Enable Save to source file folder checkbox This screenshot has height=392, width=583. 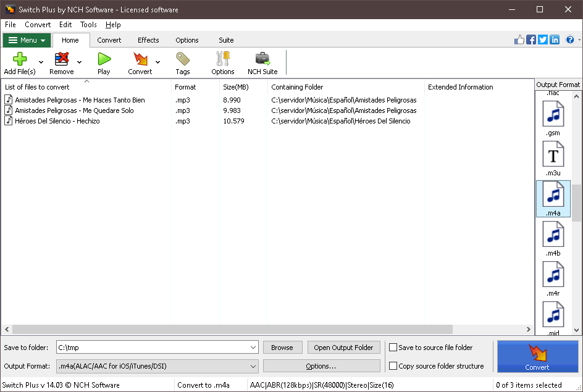tap(393, 348)
